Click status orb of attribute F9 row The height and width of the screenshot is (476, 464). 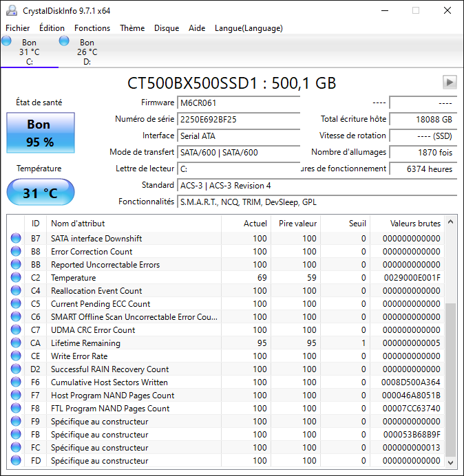point(16,421)
